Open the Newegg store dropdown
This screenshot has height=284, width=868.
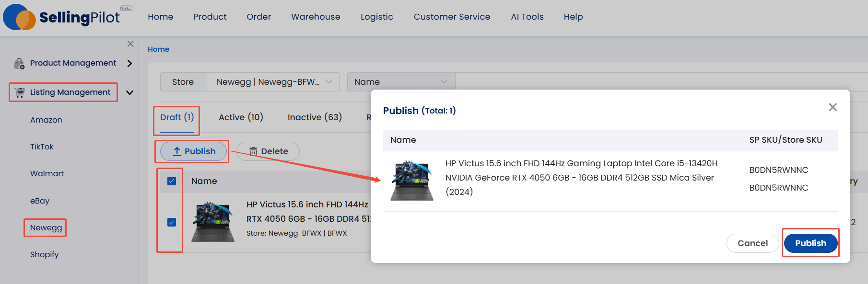pos(273,82)
